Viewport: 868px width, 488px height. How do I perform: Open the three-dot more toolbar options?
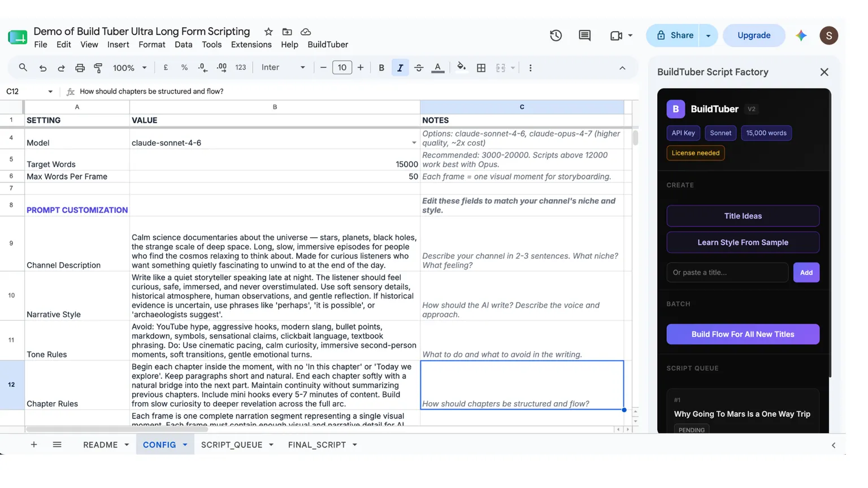[530, 68]
